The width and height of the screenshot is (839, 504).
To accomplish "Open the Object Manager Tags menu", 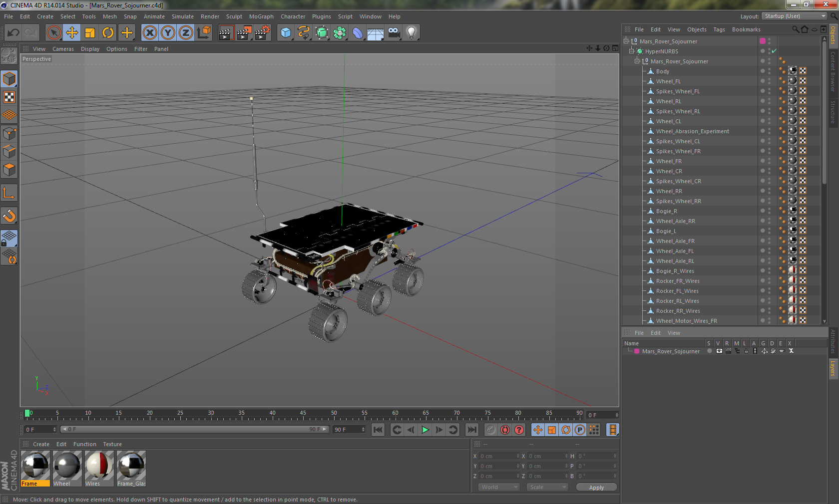I will 719,29.
